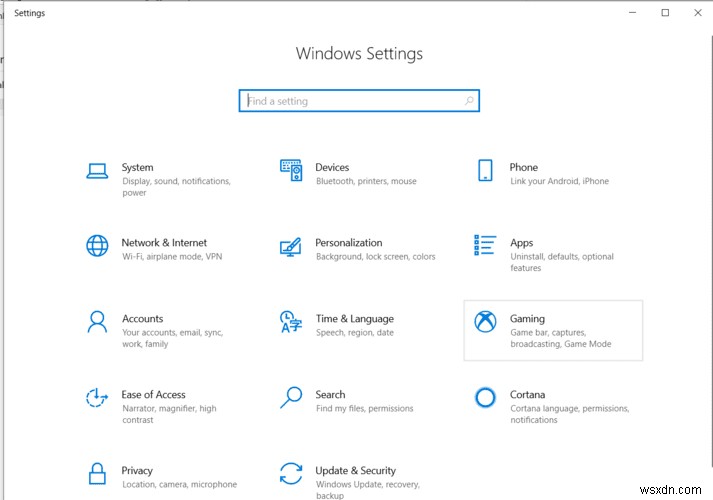Open the System settings title
The width and height of the screenshot is (713, 500).
coord(137,167)
